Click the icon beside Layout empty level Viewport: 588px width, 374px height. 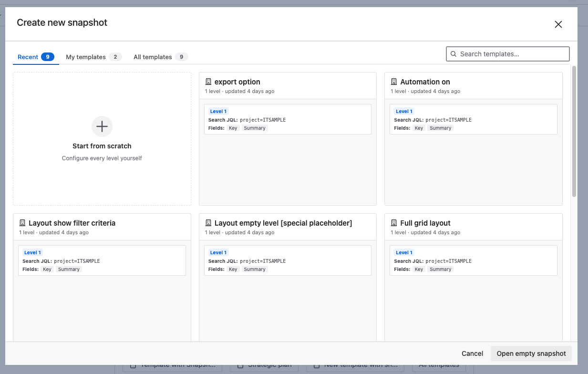208,223
